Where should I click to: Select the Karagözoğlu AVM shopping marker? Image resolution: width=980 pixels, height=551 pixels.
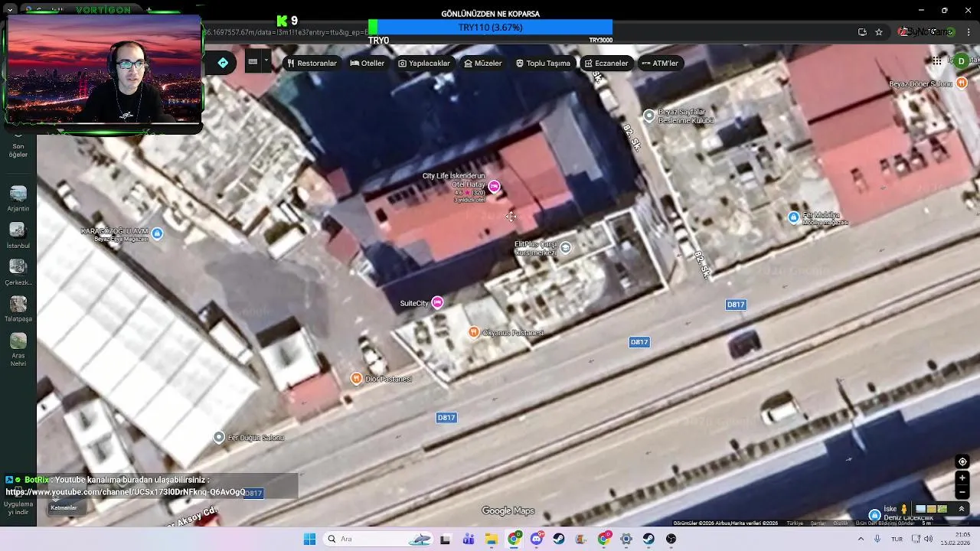(157, 233)
